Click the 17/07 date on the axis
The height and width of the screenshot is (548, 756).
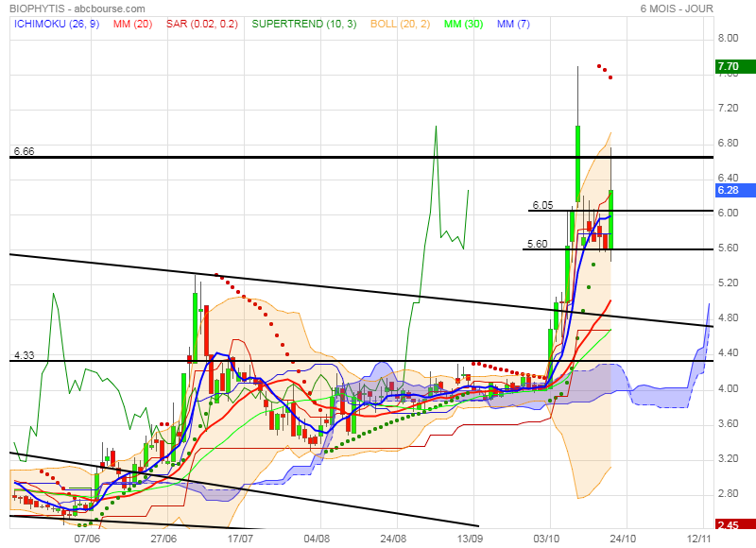pyautogui.click(x=240, y=539)
